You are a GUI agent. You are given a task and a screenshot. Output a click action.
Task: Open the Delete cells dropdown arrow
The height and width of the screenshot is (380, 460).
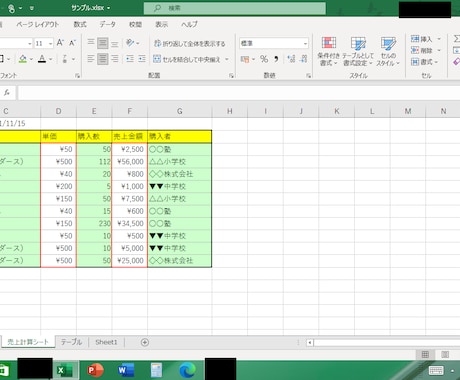click(439, 50)
